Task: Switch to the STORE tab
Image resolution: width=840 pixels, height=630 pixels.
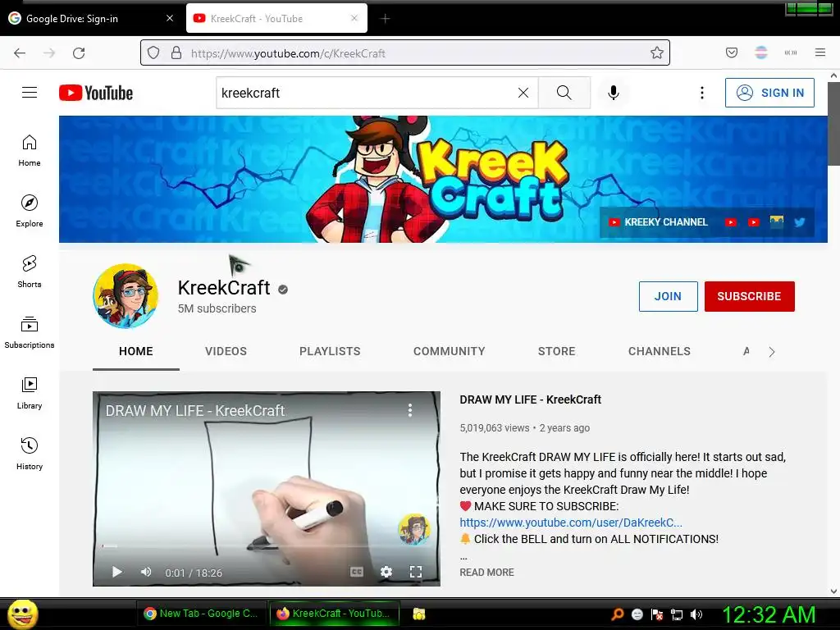Action: 557,351
